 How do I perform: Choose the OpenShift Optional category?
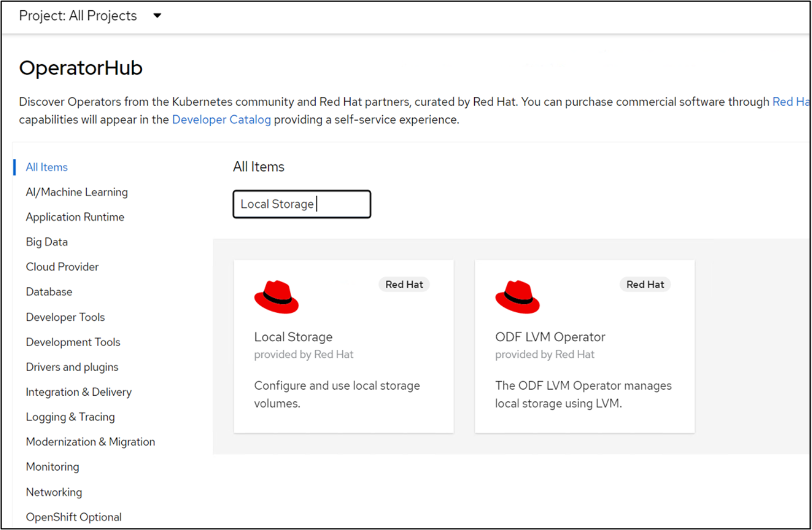click(x=74, y=517)
